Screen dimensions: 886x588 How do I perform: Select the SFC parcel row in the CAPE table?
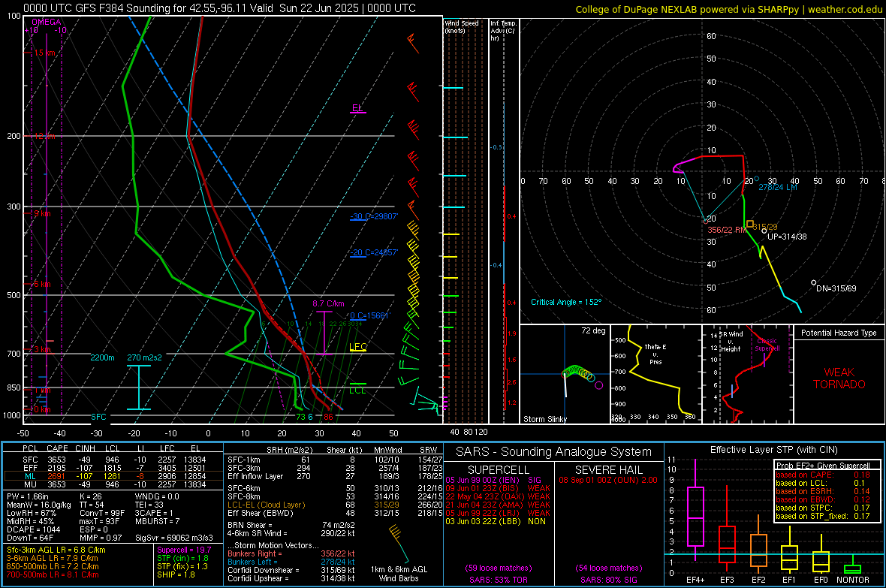(x=113, y=460)
